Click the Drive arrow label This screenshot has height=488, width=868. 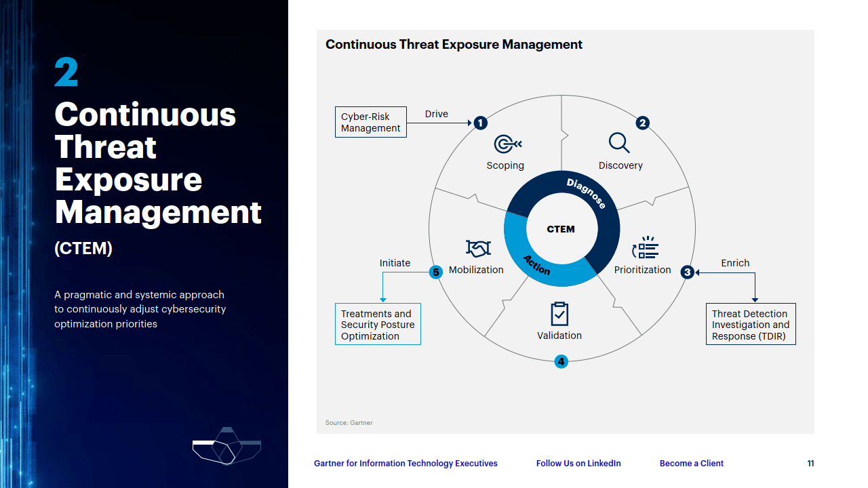pos(437,114)
